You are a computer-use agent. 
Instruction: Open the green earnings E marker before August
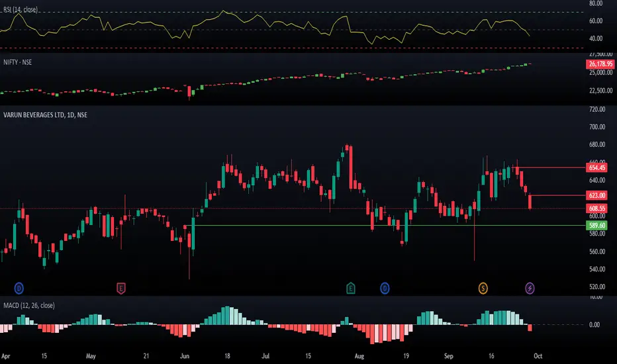[351, 289]
